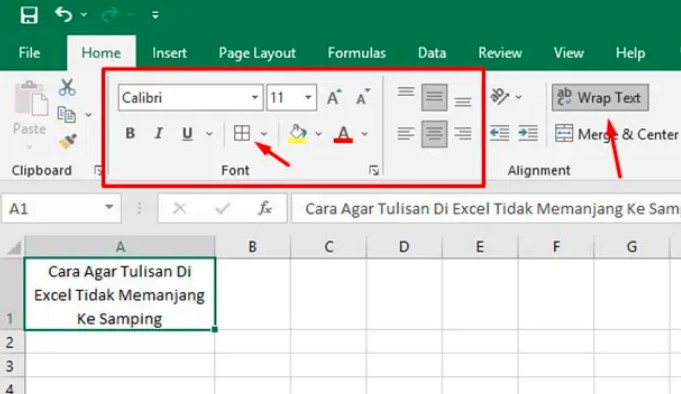Select column B header

252,247
